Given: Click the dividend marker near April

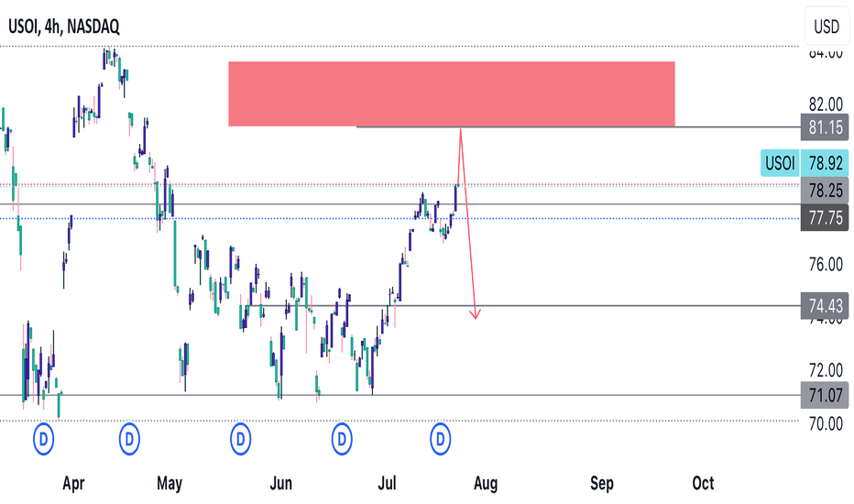Looking at the screenshot, I should (44, 438).
